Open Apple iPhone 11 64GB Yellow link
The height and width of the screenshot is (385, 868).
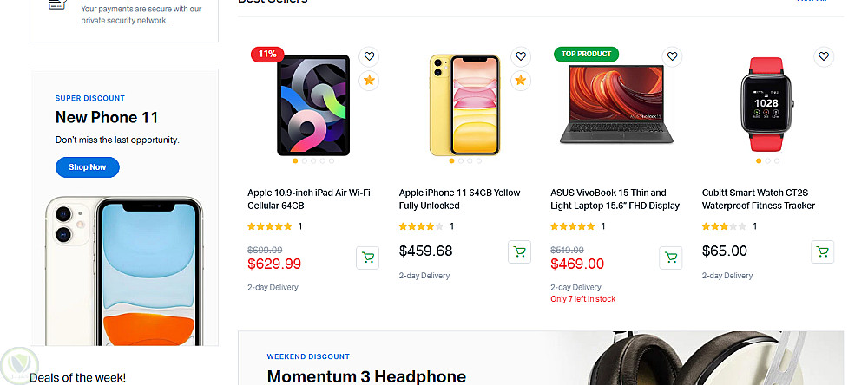pos(459,199)
